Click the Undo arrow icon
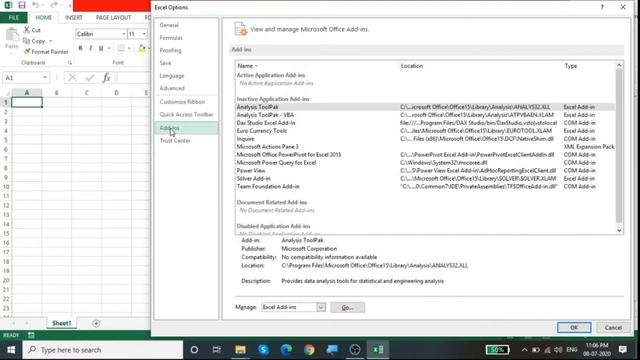The image size is (640, 360). (36, 5)
